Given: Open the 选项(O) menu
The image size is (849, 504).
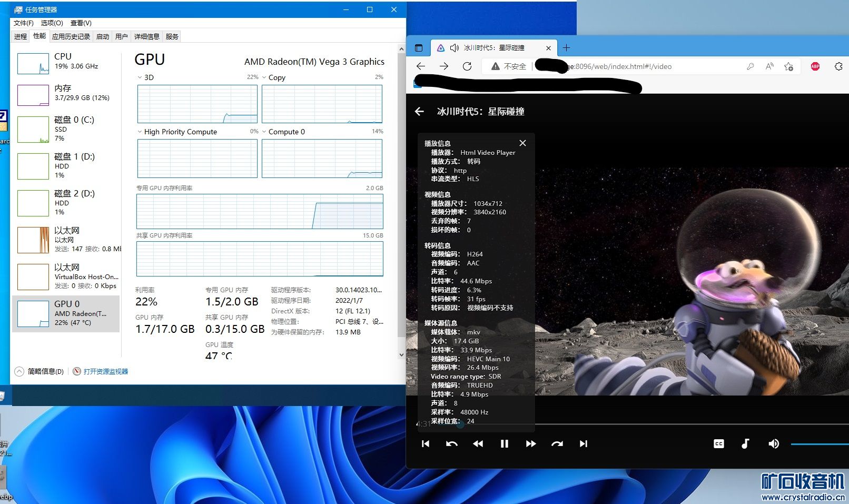Looking at the screenshot, I should tap(52, 23).
